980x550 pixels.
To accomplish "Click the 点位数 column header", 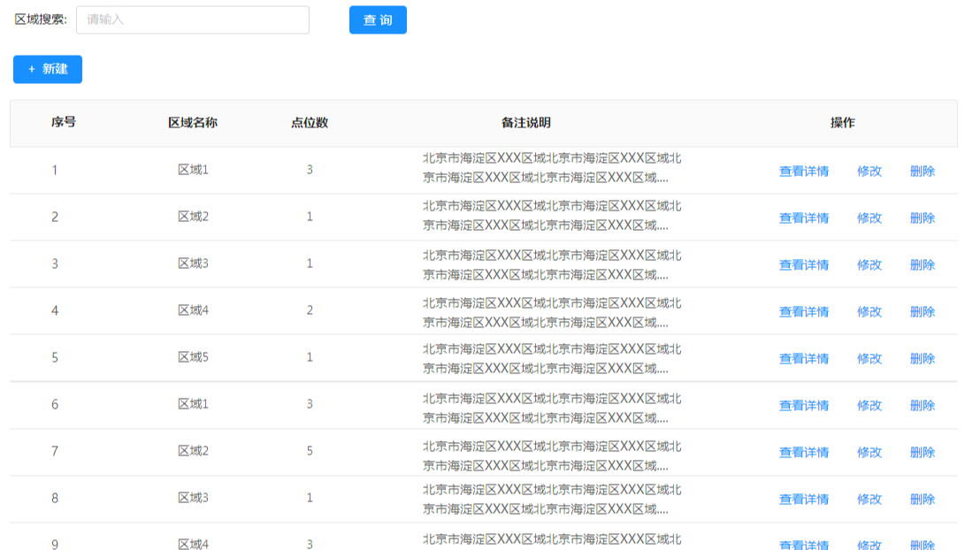I will tap(310, 123).
